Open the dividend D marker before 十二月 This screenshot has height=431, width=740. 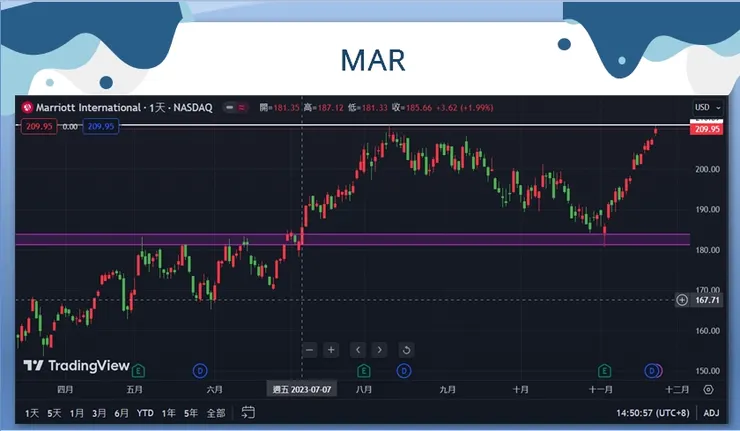click(x=652, y=371)
